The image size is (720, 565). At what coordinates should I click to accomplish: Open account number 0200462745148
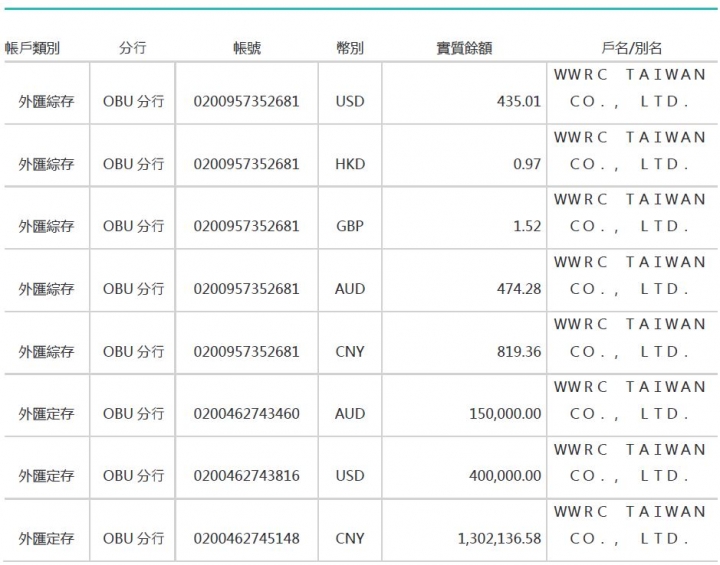point(246,539)
